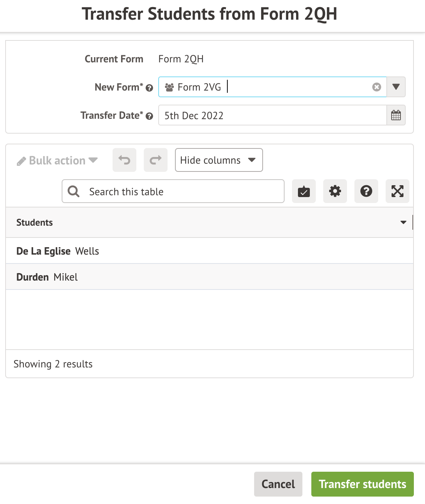Open table settings gear icon
This screenshot has height=504, width=425.
[x=335, y=191]
